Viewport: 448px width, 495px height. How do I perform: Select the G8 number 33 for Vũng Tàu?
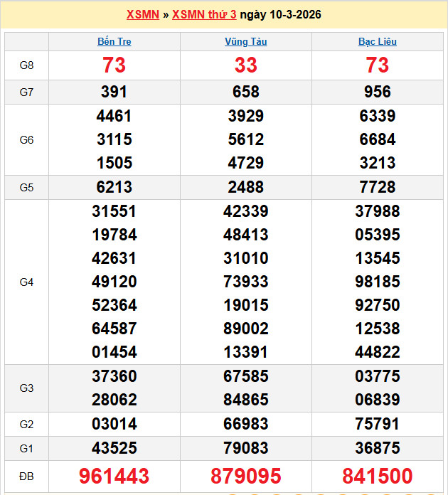pos(245,65)
